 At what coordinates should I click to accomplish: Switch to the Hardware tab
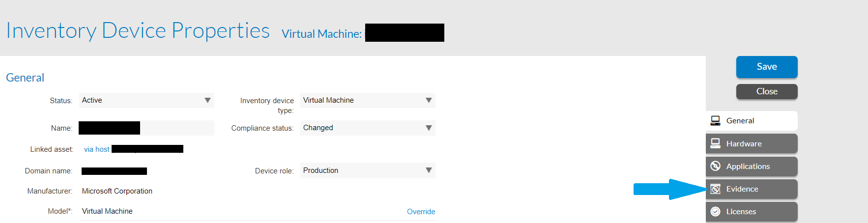click(x=752, y=143)
